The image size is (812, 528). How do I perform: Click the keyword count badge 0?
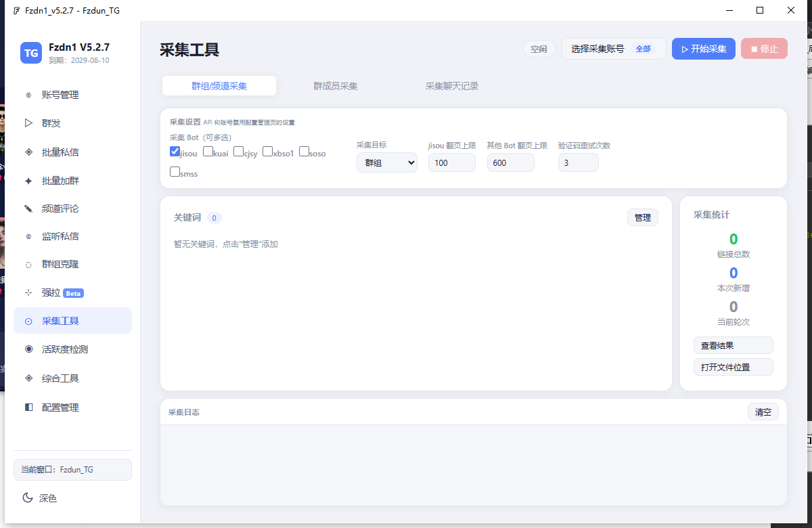coord(215,218)
